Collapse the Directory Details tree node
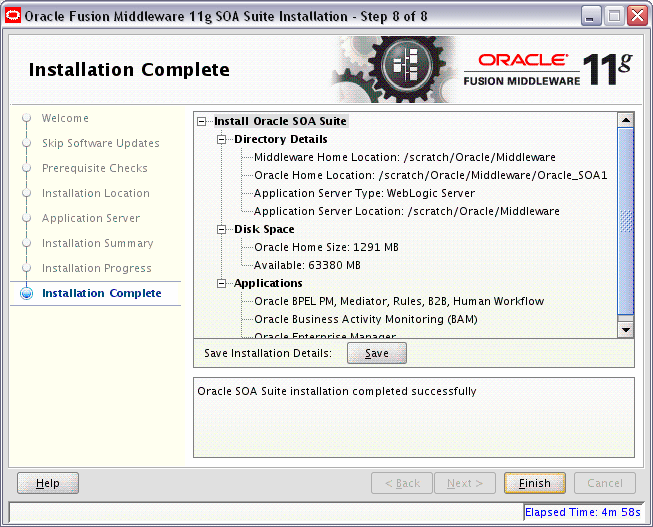653x527 pixels. pyautogui.click(x=222, y=139)
